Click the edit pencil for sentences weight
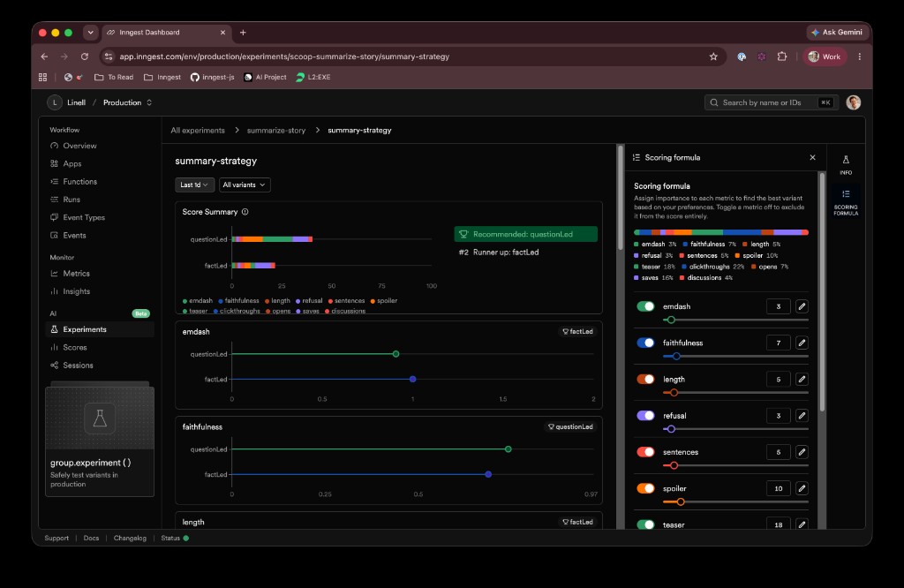This screenshot has height=588, width=904. tap(802, 451)
